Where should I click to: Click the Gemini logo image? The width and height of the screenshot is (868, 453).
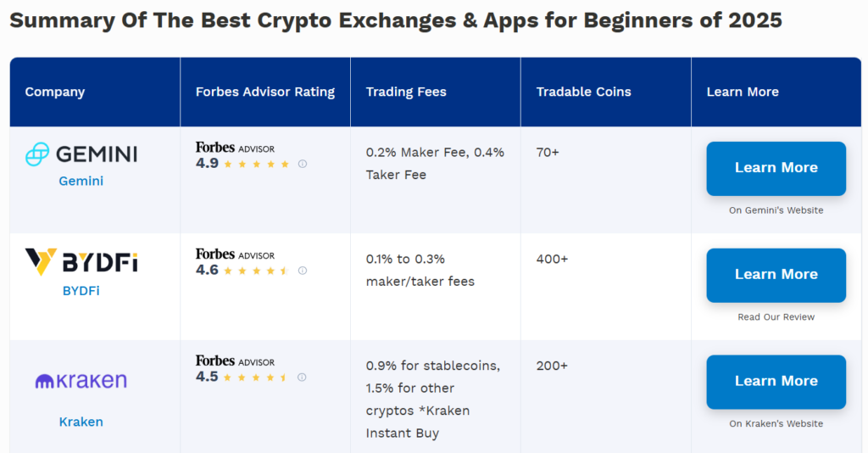(81, 154)
